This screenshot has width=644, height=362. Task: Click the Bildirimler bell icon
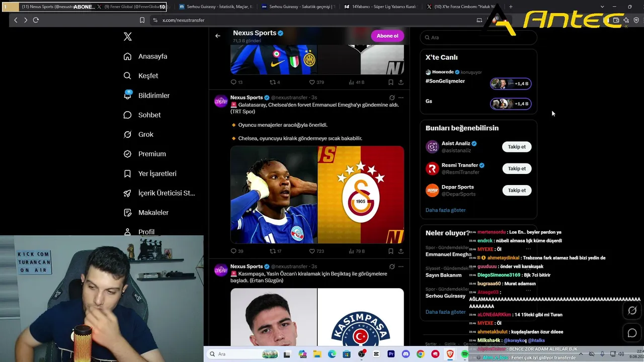128,96
